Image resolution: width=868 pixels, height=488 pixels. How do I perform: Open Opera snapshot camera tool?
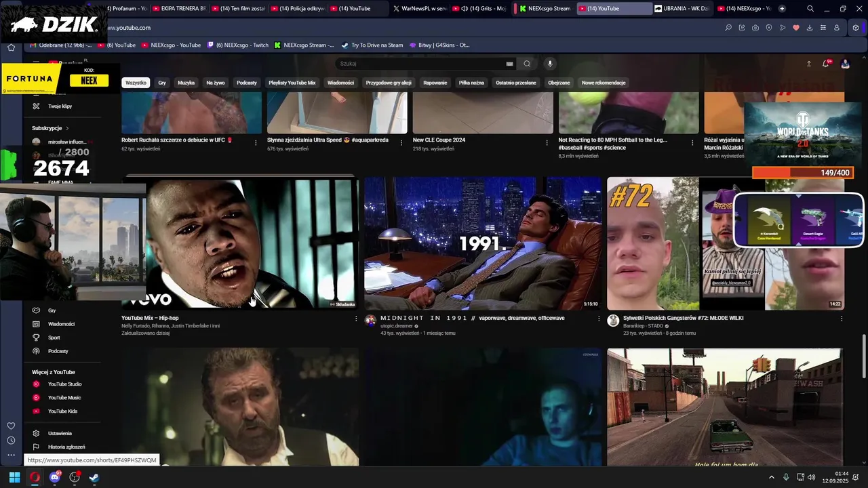(x=755, y=28)
